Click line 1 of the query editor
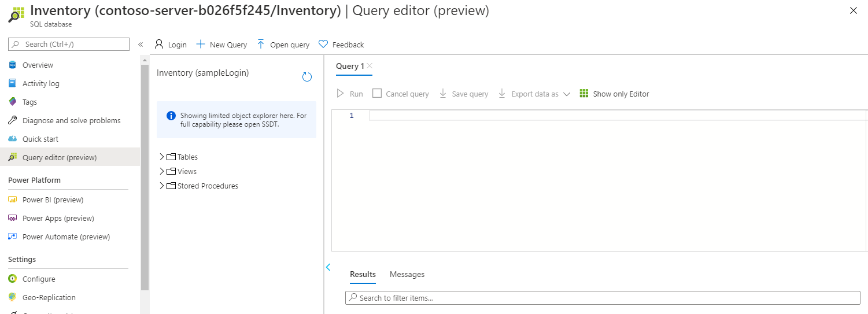 click(x=618, y=116)
